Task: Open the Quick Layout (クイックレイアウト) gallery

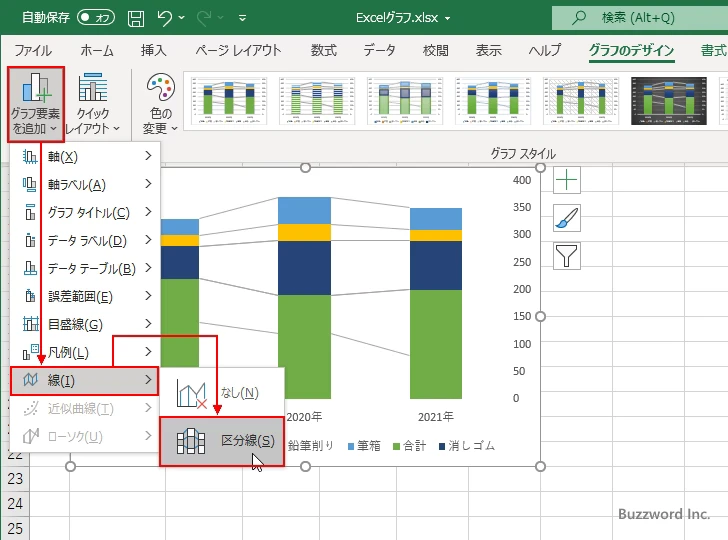Action: click(92, 104)
